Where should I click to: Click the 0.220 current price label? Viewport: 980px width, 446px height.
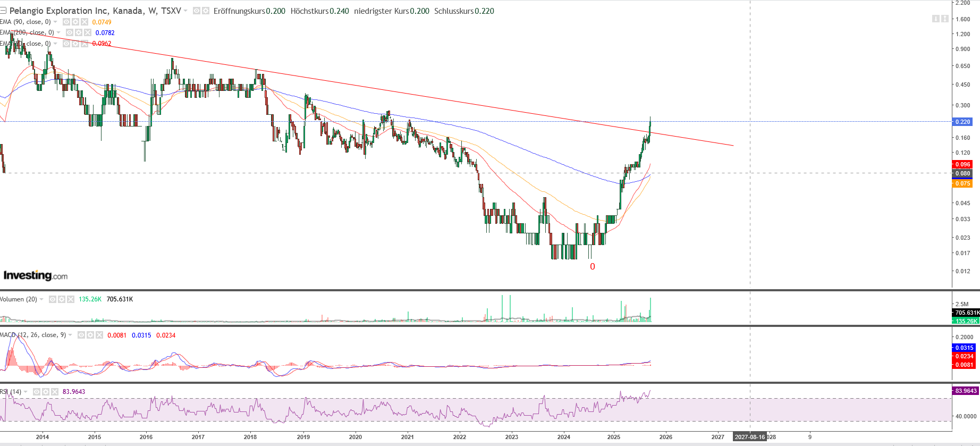pyautogui.click(x=962, y=122)
